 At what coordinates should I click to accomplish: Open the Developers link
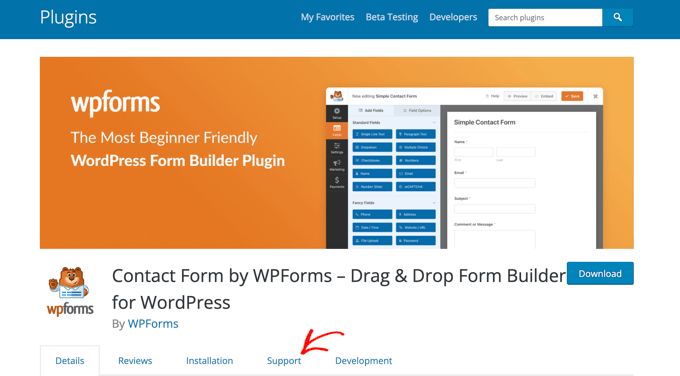(x=453, y=17)
